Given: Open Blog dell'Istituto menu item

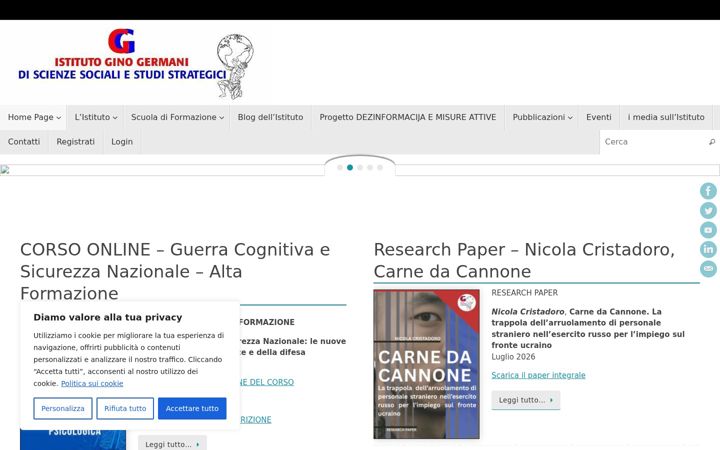Looking at the screenshot, I should tap(270, 117).
